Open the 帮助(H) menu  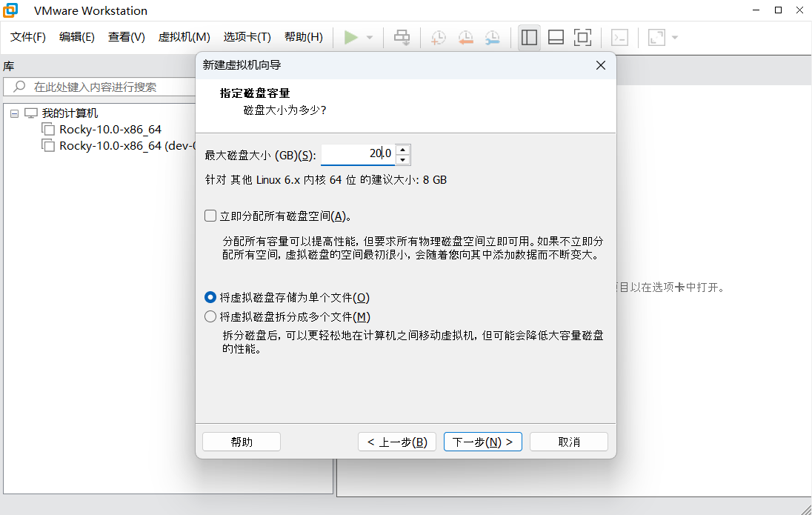click(x=304, y=37)
